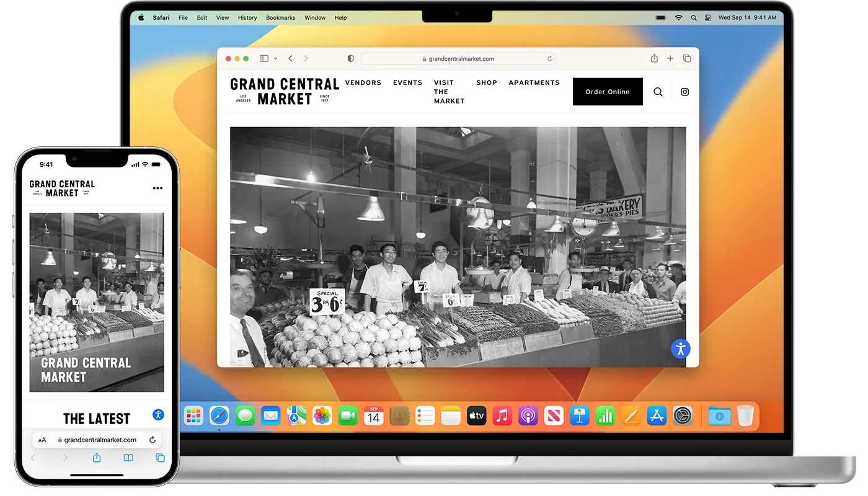Screen dimensions: 868x496
Task: Open site search magnifier on the Mac page
Action: 658,92
